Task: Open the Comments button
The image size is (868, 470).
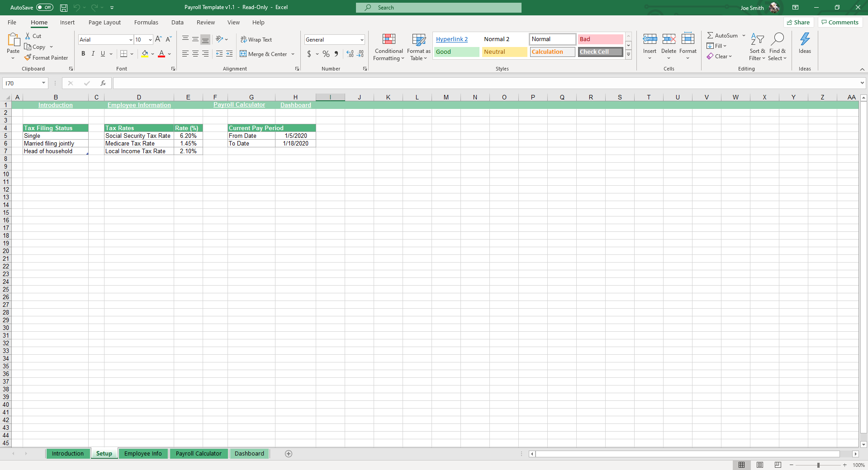Action: pyautogui.click(x=840, y=22)
